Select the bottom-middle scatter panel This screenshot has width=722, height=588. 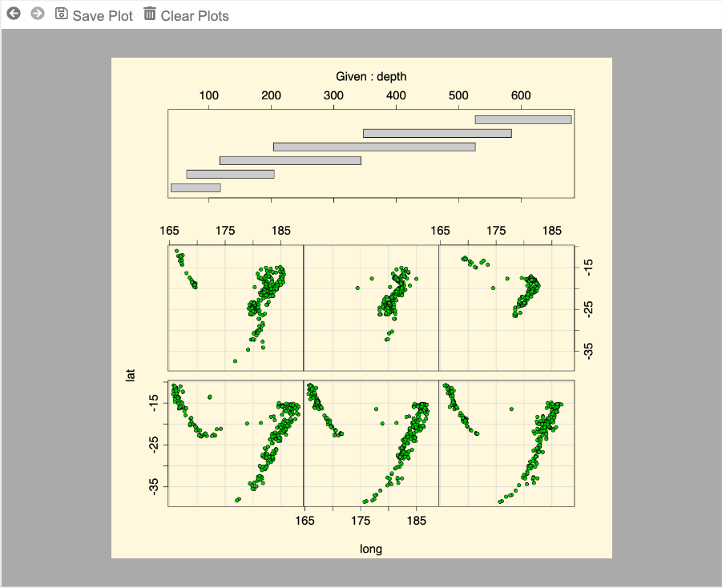pos(371,443)
